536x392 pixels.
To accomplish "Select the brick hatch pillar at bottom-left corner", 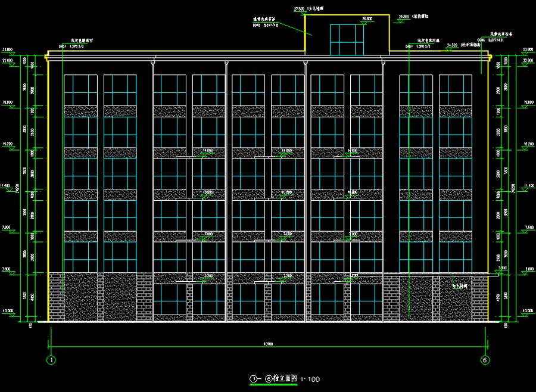I will point(56,297).
